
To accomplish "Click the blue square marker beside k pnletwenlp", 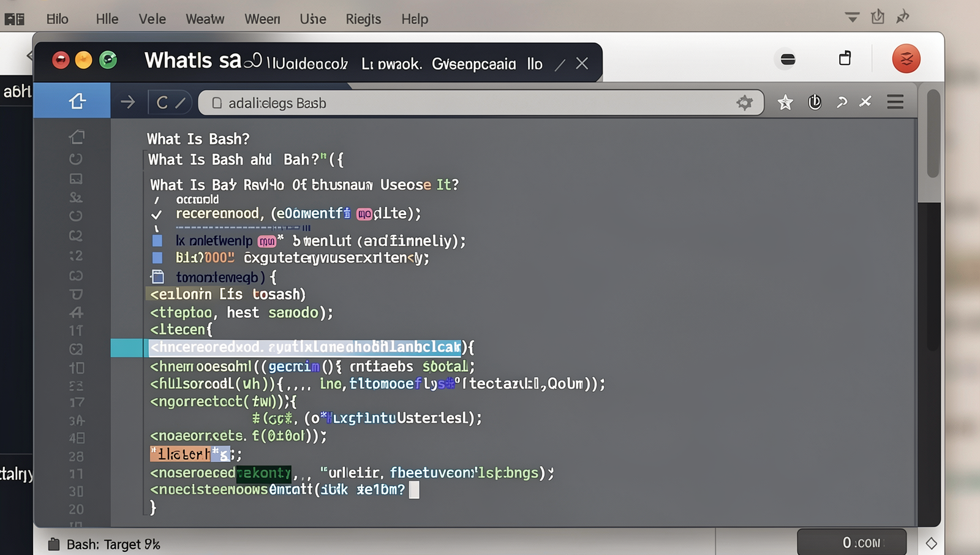I will [x=157, y=240].
